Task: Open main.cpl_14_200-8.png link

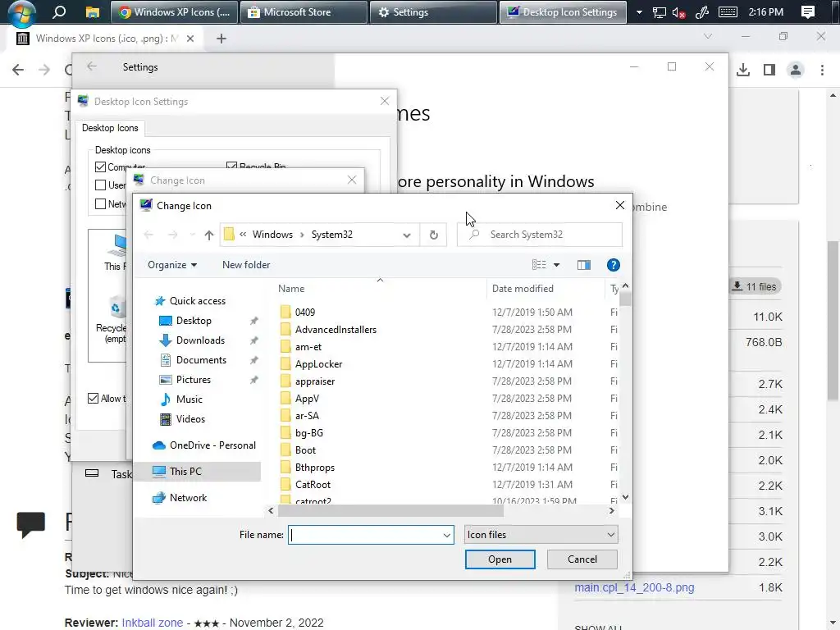Action: [x=634, y=587]
